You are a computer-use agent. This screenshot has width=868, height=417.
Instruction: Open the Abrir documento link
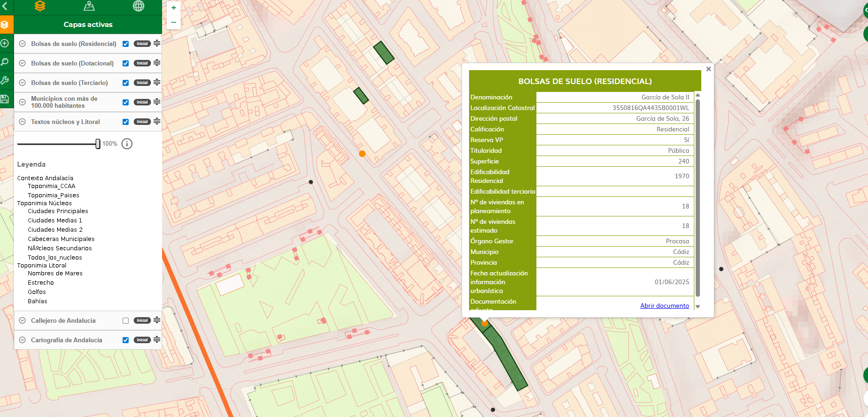(664, 306)
